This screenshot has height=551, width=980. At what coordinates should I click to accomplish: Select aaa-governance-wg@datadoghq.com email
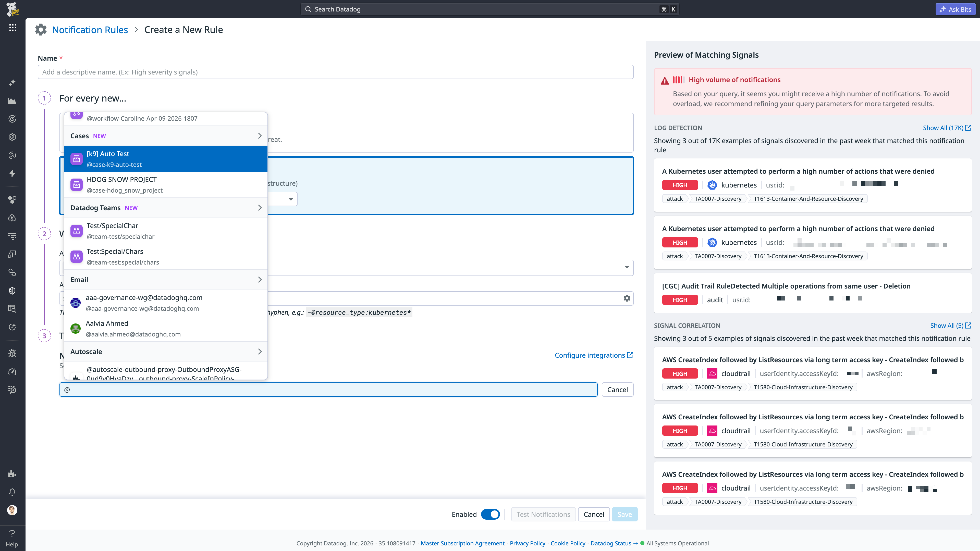tap(166, 303)
